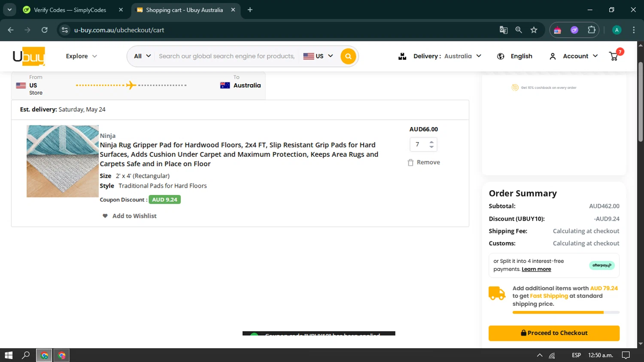
Task: Open the US store selector dropdown
Action: tap(318, 56)
